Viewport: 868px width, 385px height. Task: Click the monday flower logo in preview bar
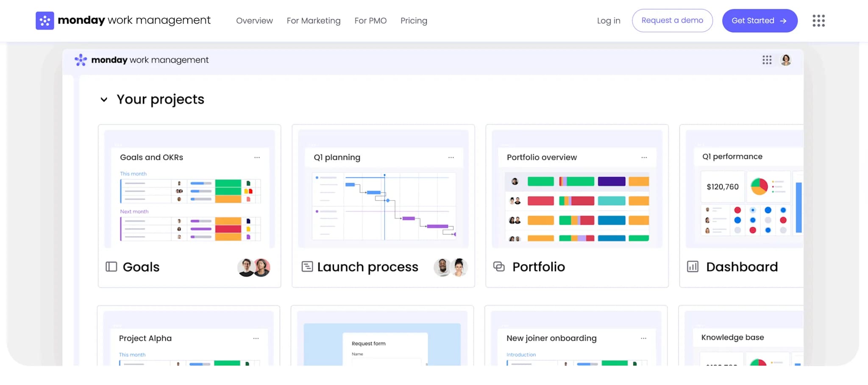click(81, 60)
